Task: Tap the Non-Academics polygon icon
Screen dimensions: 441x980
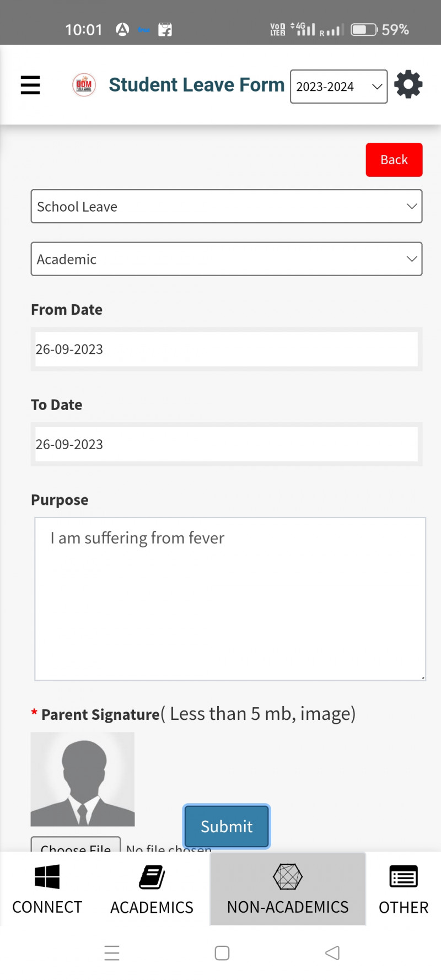Action: (288, 876)
